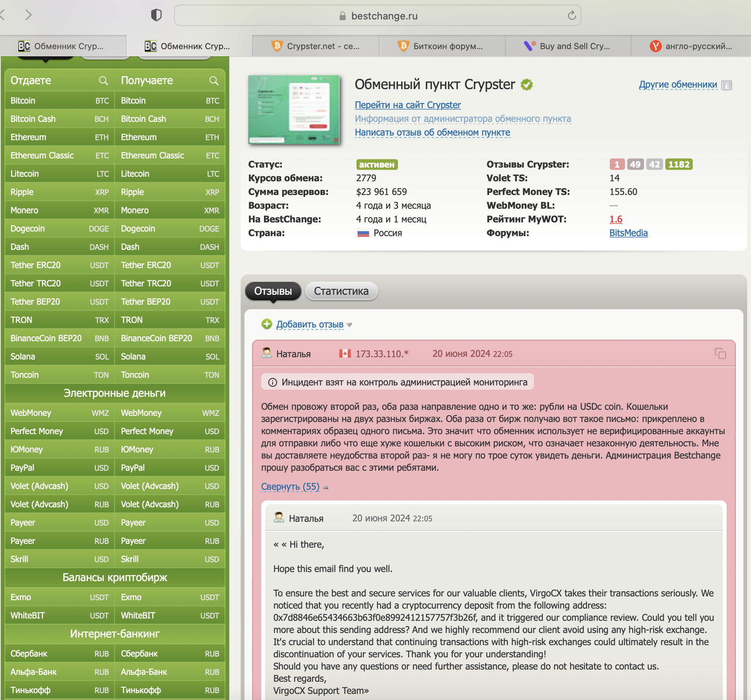Click the Canadian flag icon in review header

345,354
